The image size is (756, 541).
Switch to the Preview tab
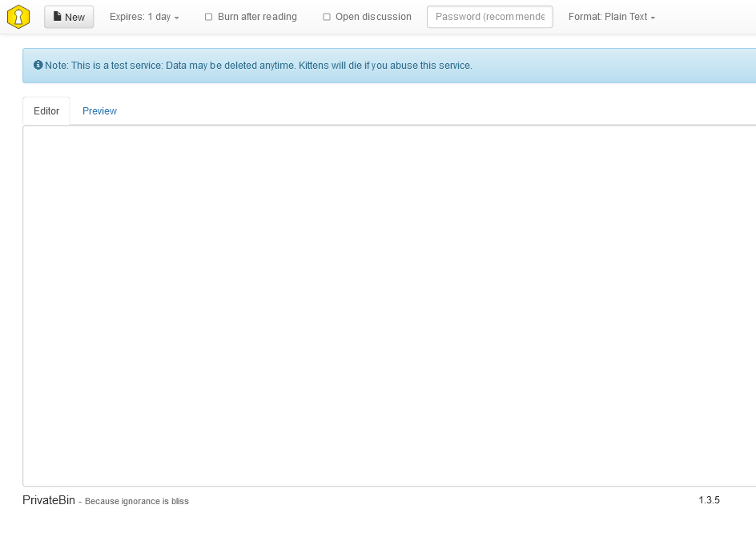pos(99,110)
